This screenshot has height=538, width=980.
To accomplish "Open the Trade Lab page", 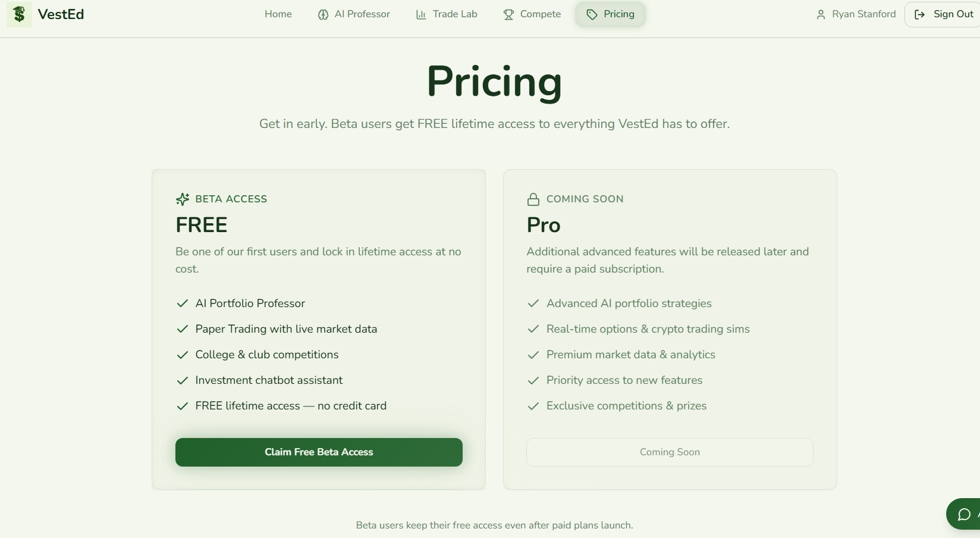I will 447,14.
